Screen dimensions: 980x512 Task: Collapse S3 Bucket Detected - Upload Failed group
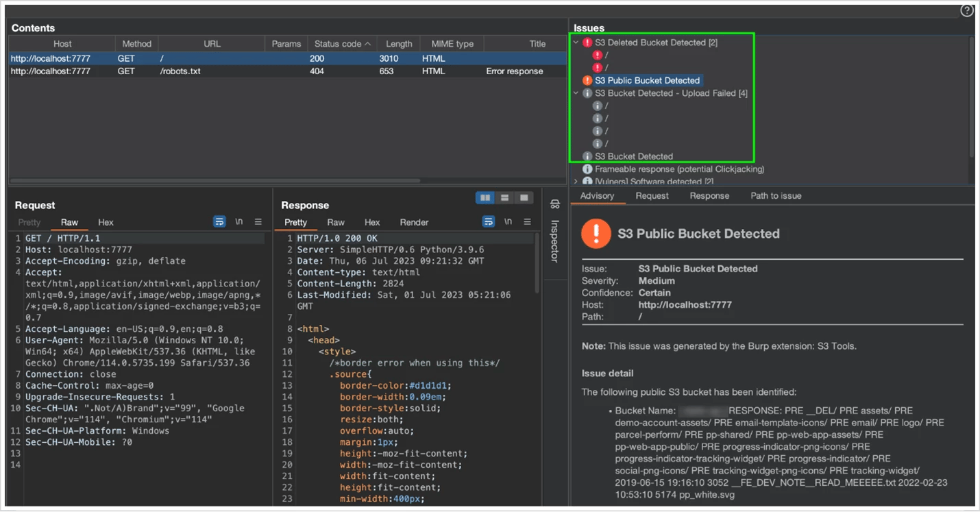[x=576, y=93]
